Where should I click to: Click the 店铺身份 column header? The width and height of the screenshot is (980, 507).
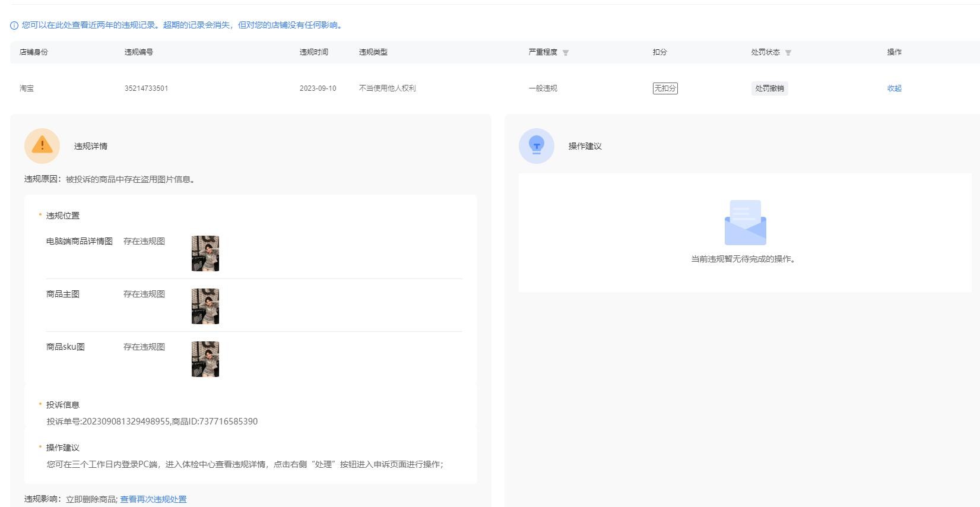[x=34, y=52]
